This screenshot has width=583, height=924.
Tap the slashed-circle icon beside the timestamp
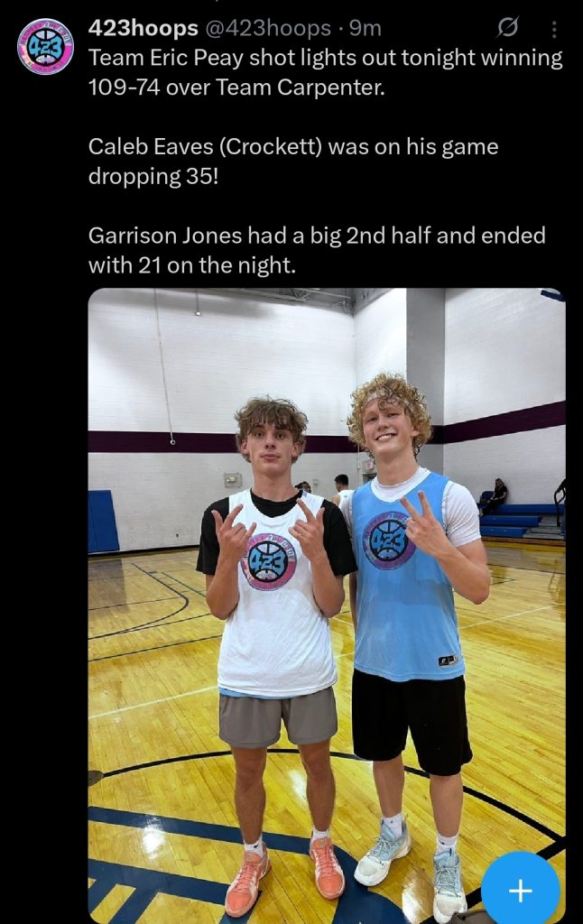click(507, 27)
